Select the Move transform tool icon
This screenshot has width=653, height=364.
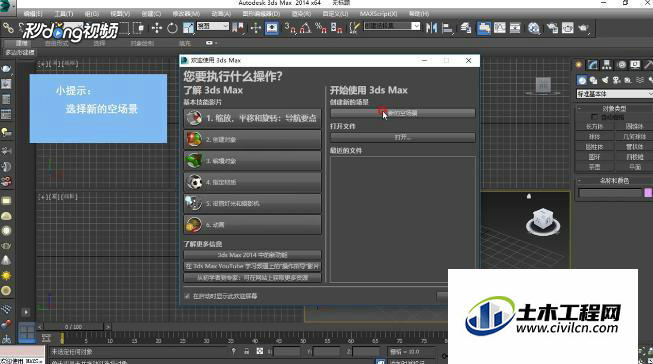[157, 28]
